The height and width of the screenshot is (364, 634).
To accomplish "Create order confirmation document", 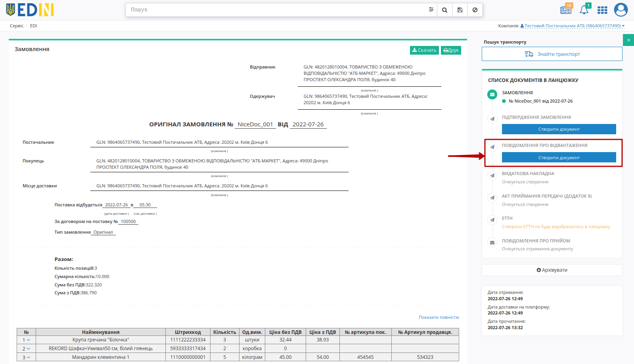I will click(x=559, y=129).
